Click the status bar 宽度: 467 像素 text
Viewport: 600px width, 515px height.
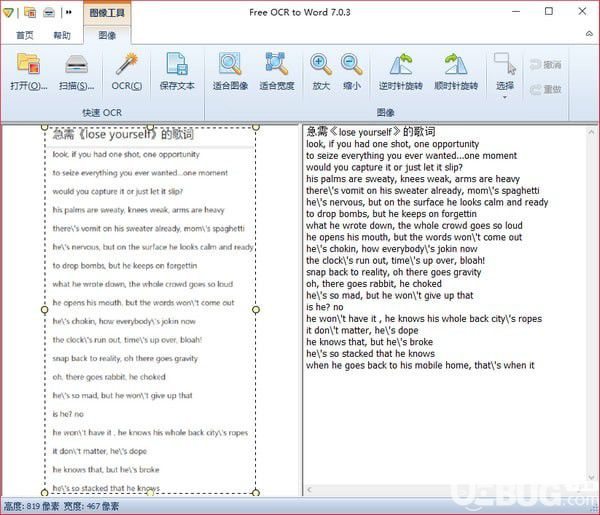coord(91,507)
